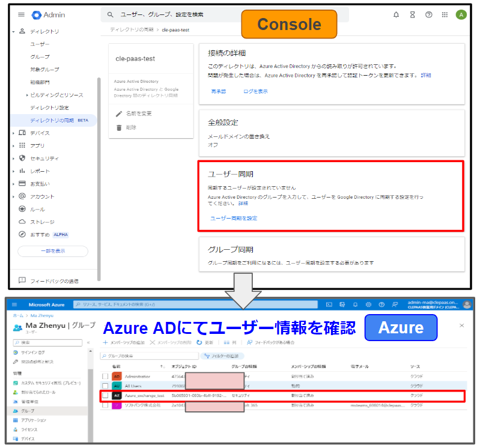Collapse the ディレクトリ section arrow
Screen dimensions: 477x448
(13, 32)
